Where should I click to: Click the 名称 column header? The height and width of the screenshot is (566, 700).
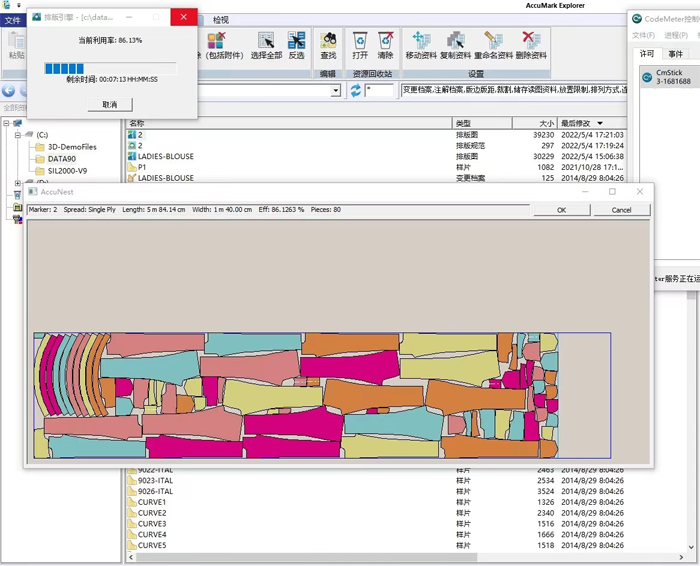click(x=289, y=123)
